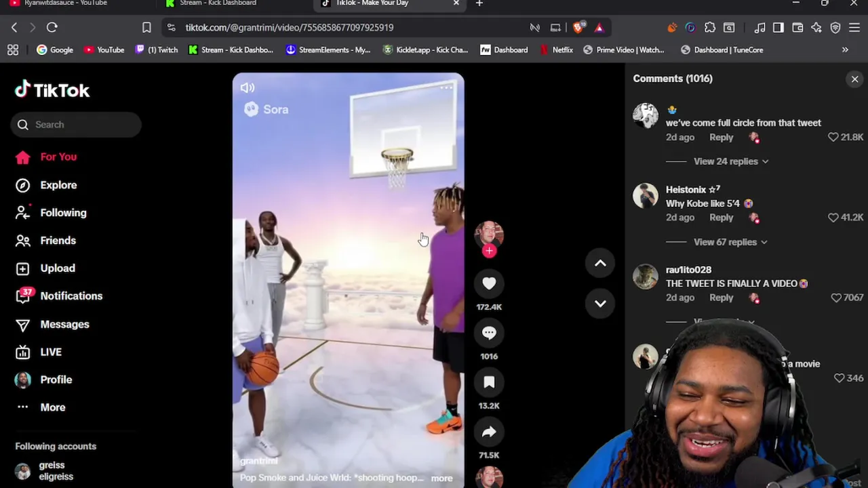
Task: Open Dashboard | TuneCore bookmark
Action: coord(722,50)
